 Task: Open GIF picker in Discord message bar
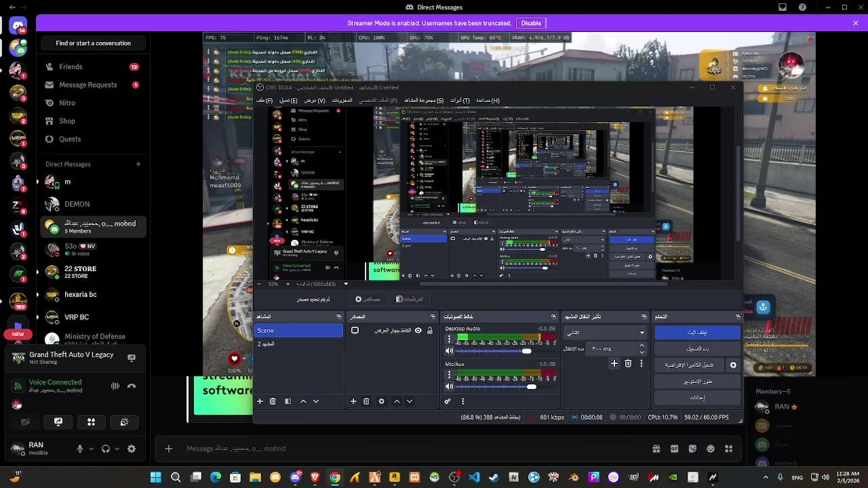[675, 449]
